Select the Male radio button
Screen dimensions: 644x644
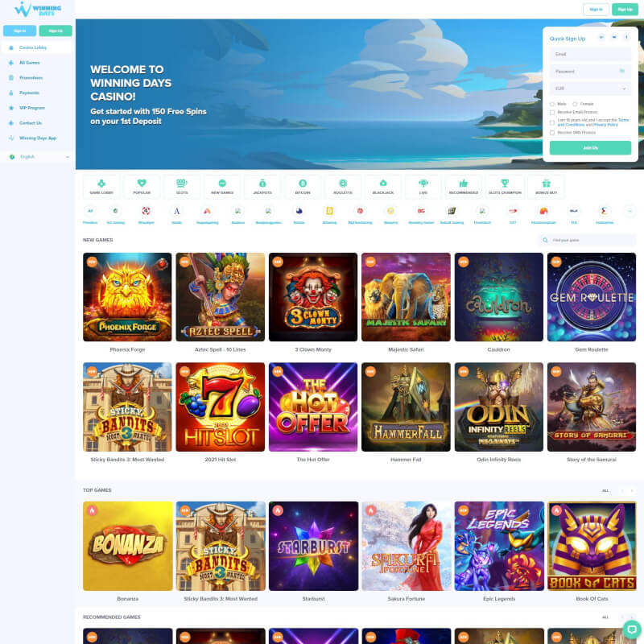(552, 104)
